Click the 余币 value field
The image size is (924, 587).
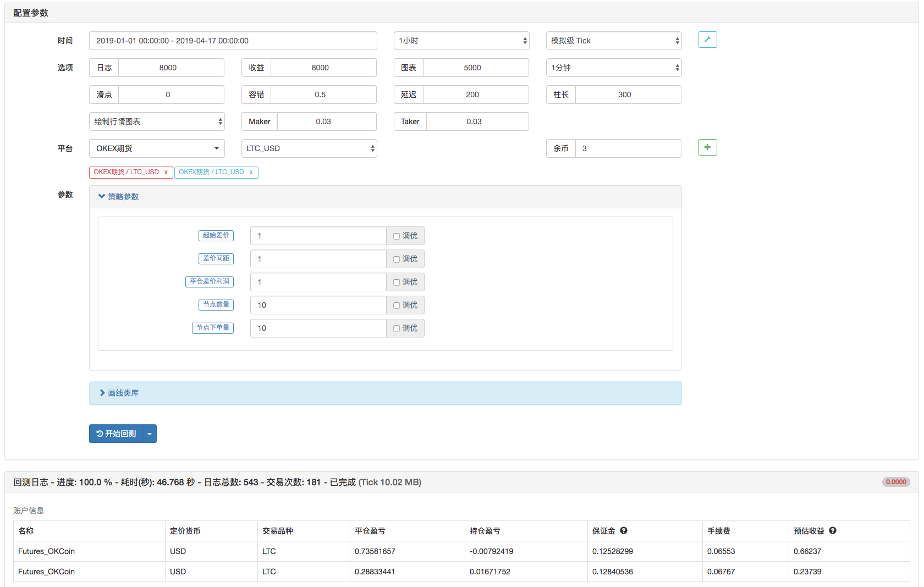(x=628, y=148)
